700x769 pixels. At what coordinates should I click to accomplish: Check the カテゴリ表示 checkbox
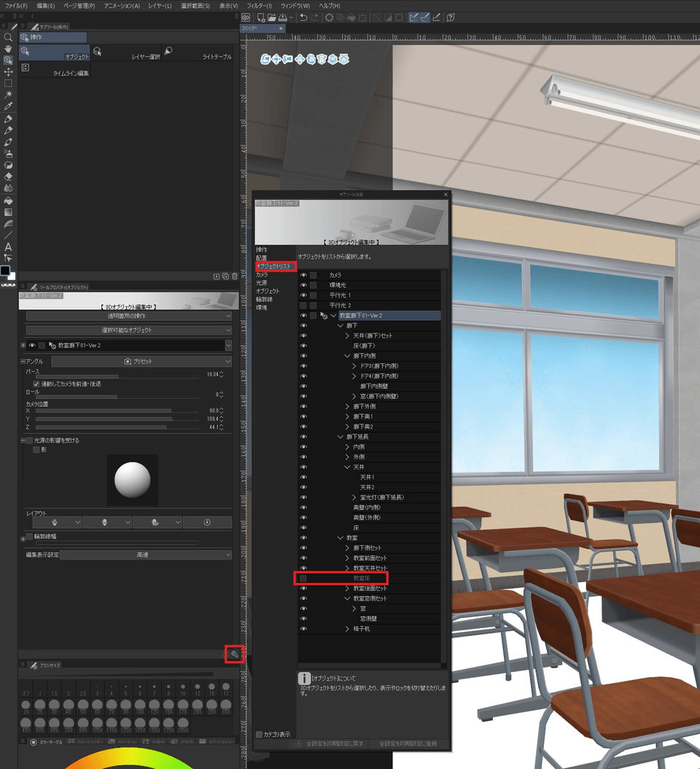tap(260, 734)
